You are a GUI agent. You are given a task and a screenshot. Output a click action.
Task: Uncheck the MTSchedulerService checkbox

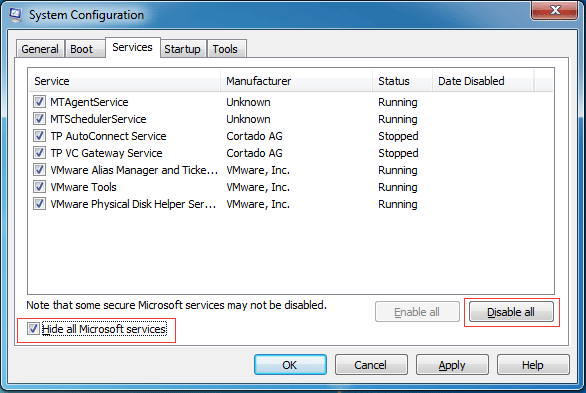[x=39, y=119]
